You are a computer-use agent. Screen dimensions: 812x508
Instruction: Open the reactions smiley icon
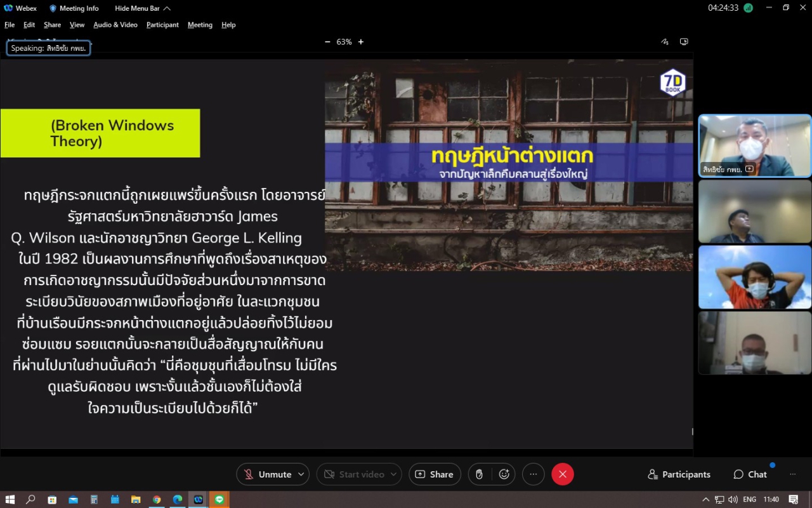tap(504, 474)
